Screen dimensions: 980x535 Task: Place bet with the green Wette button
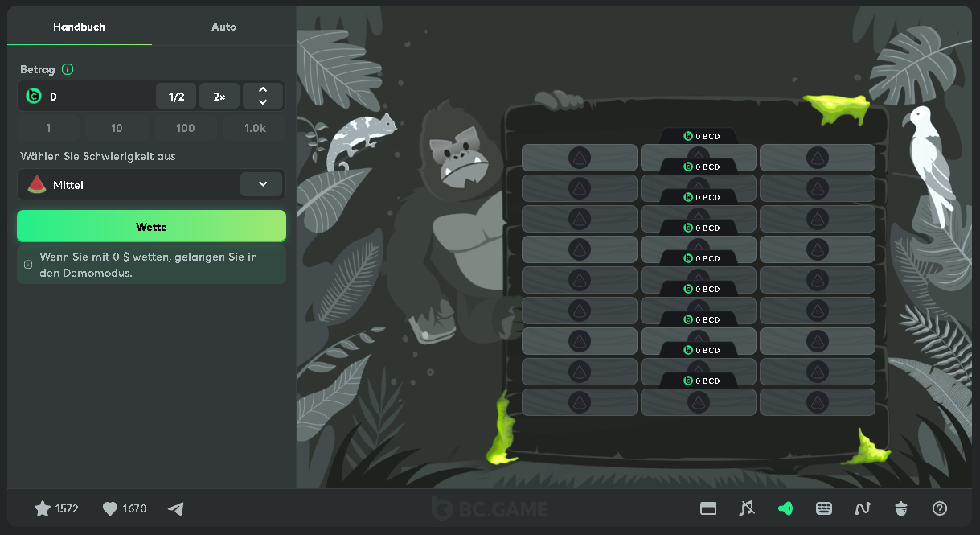151,226
